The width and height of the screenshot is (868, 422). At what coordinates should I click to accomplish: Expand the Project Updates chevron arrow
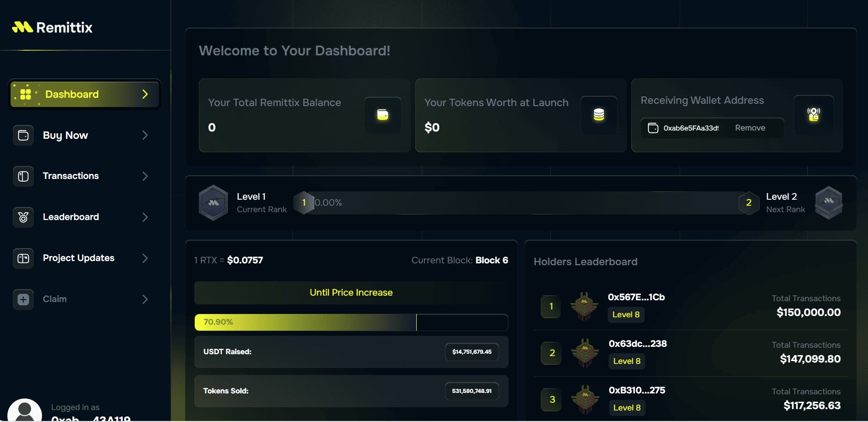(145, 258)
